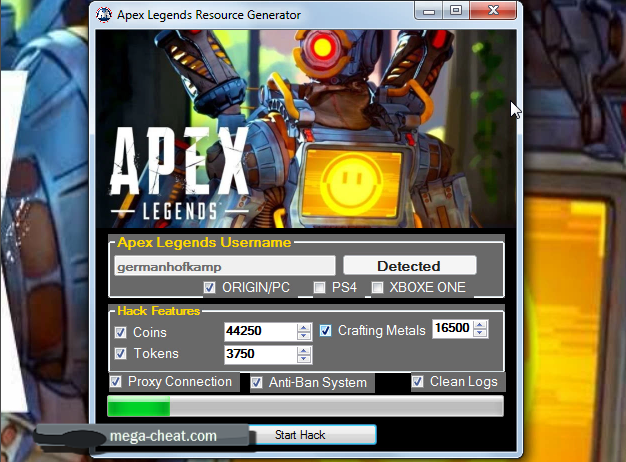
Task: Select the PS4 platform checkbox
Action: [319, 288]
